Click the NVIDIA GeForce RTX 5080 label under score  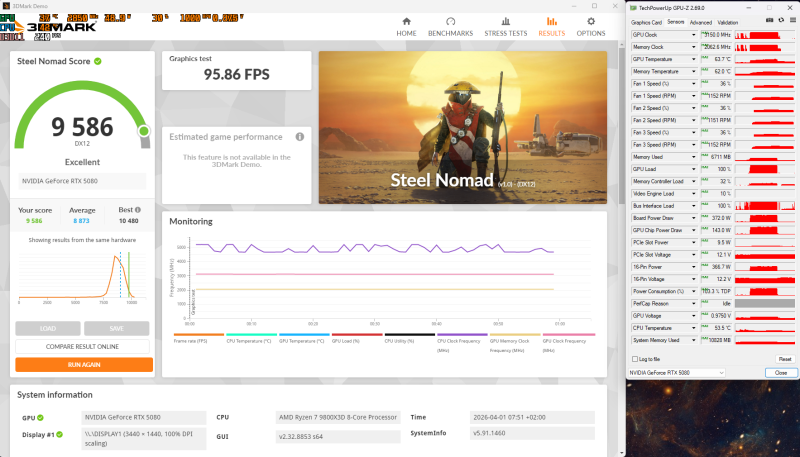82,181
